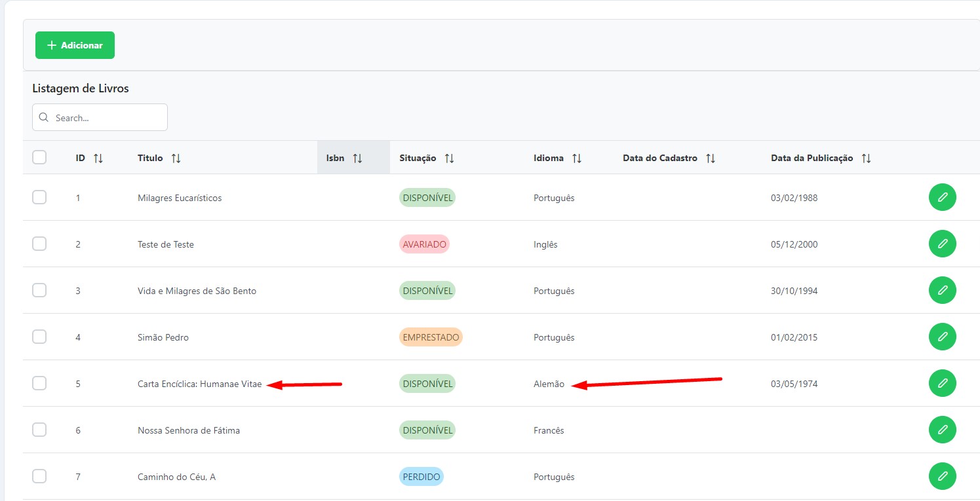Click the AVARIADO status badge
The image size is (980, 501).
coord(424,244)
